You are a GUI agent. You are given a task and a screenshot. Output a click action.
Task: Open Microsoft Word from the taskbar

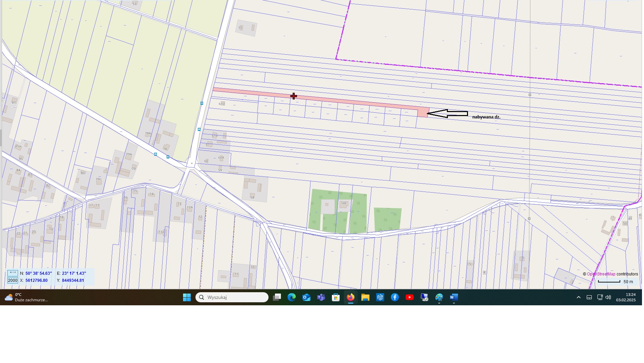454,298
